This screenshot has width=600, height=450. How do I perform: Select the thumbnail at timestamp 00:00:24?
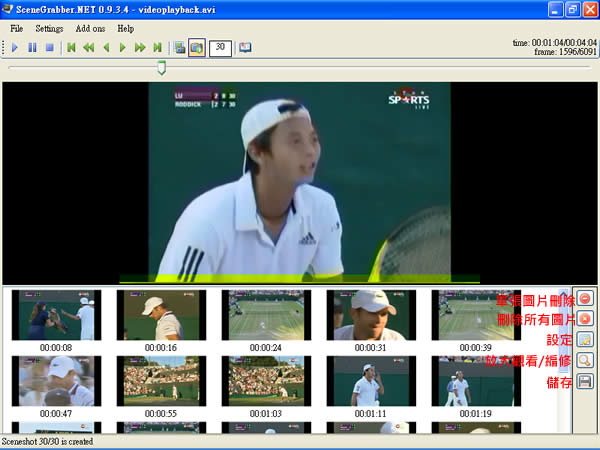(x=266, y=315)
